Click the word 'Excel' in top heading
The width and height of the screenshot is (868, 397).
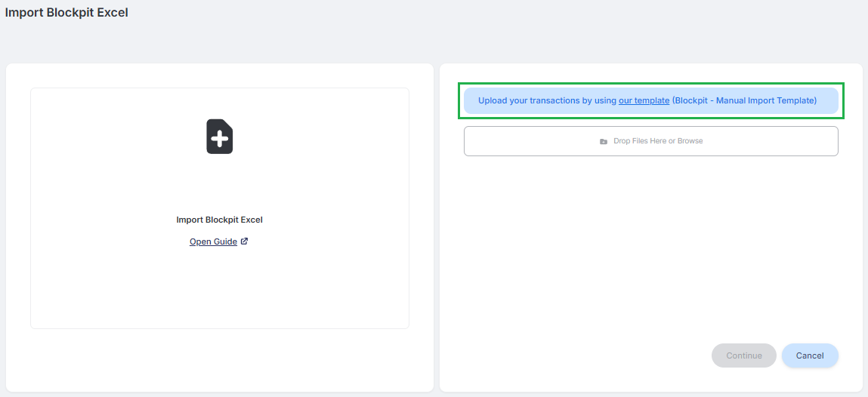pos(113,12)
